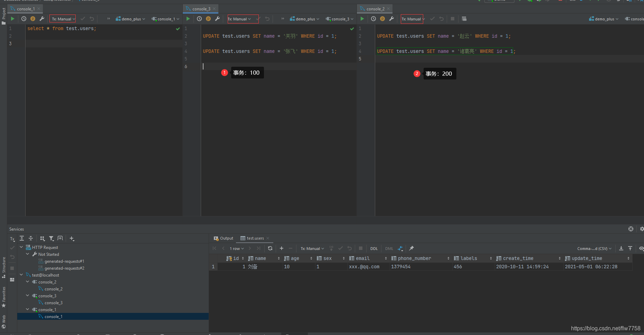Click the crosshair icon in Services panel header
This screenshot has height=335, width=644.
(631, 229)
